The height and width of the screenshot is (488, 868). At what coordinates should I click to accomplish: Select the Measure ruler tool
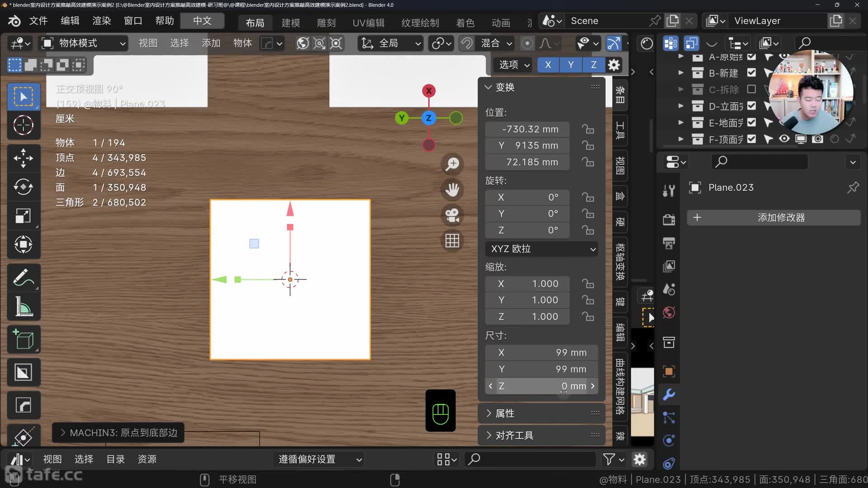point(23,307)
